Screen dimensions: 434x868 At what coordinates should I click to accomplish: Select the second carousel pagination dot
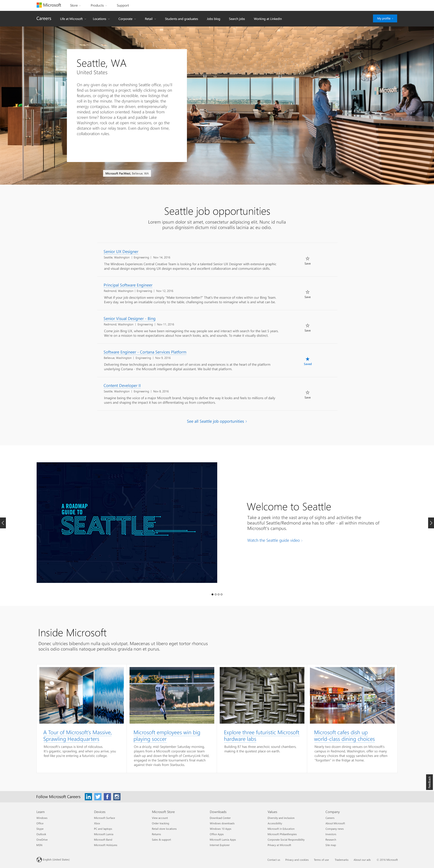(215, 594)
